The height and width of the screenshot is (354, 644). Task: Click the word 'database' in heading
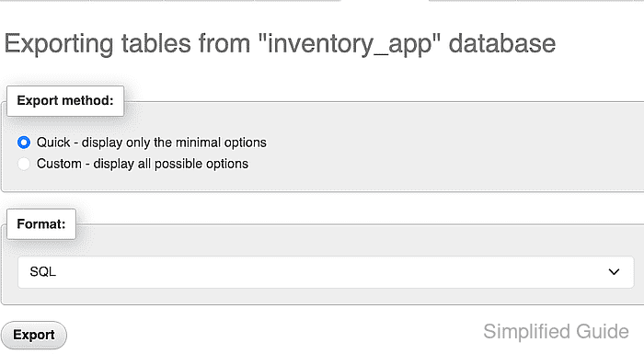pos(502,43)
